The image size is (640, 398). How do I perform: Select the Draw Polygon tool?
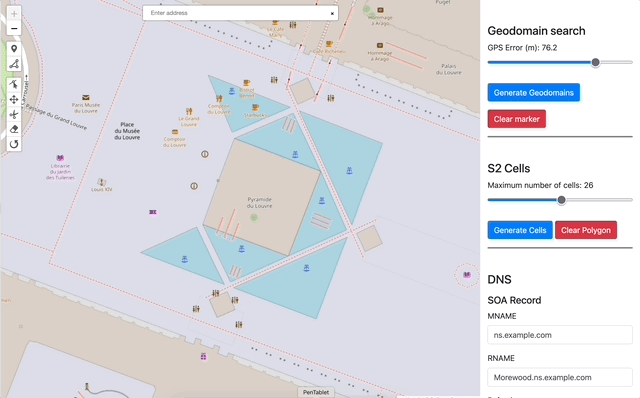pos(14,64)
